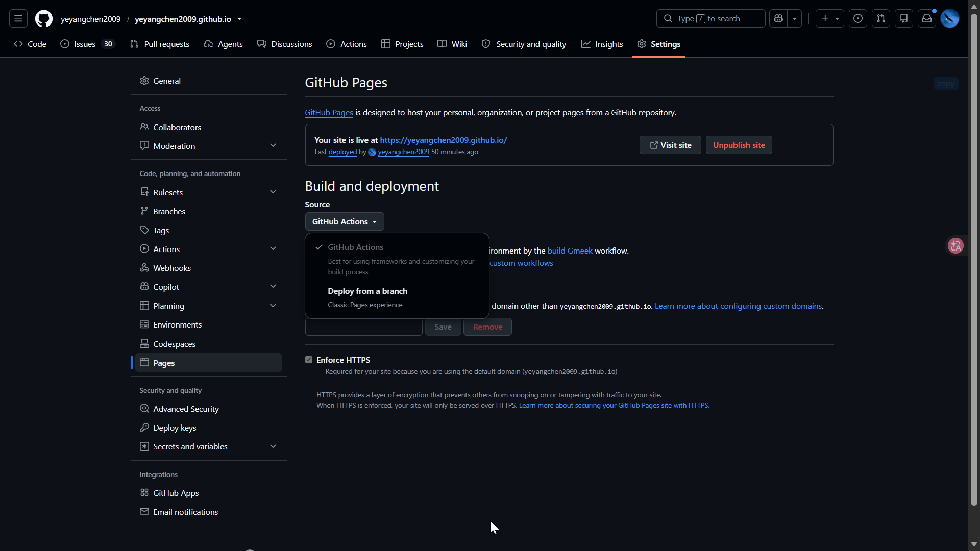The image size is (980, 551).
Task: Open Email notifications settings
Action: pos(209,512)
